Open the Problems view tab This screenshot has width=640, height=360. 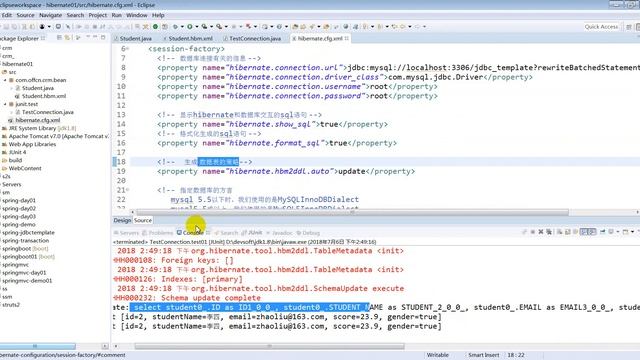click(x=158, y=233)
